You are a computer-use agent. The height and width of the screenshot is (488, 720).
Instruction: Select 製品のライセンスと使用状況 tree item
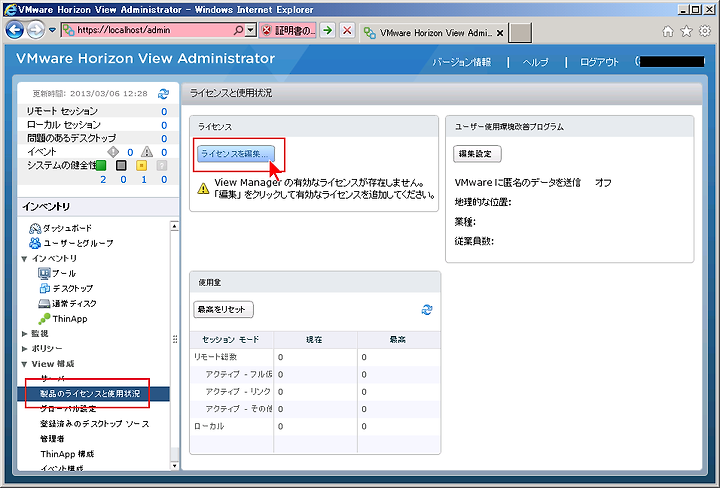93,394
